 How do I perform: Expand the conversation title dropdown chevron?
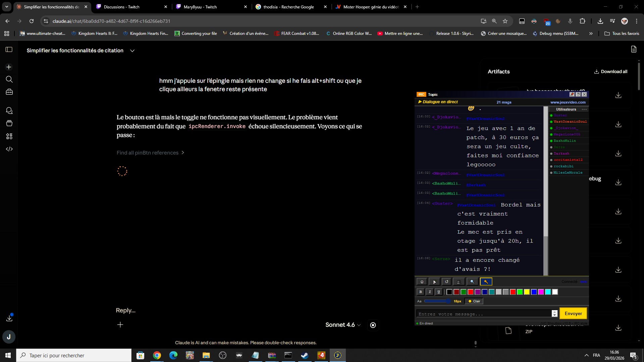(132, 51)
